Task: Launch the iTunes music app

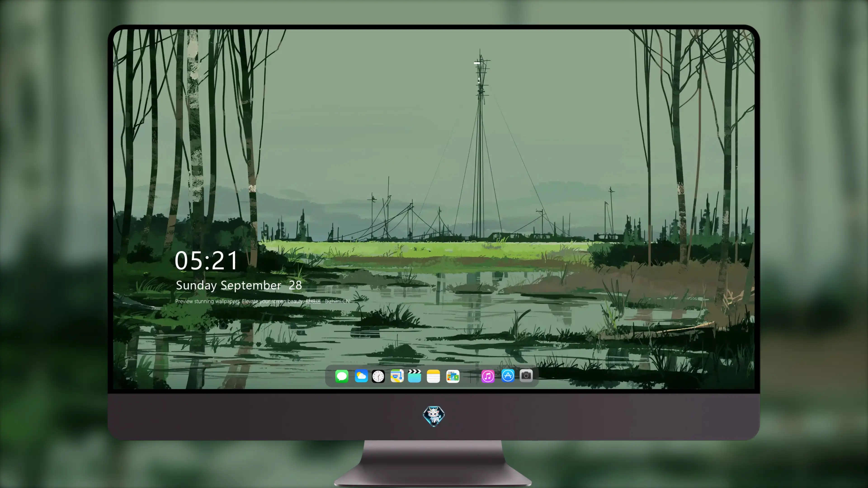Action: pyautogui.click(x=488, y=376)
